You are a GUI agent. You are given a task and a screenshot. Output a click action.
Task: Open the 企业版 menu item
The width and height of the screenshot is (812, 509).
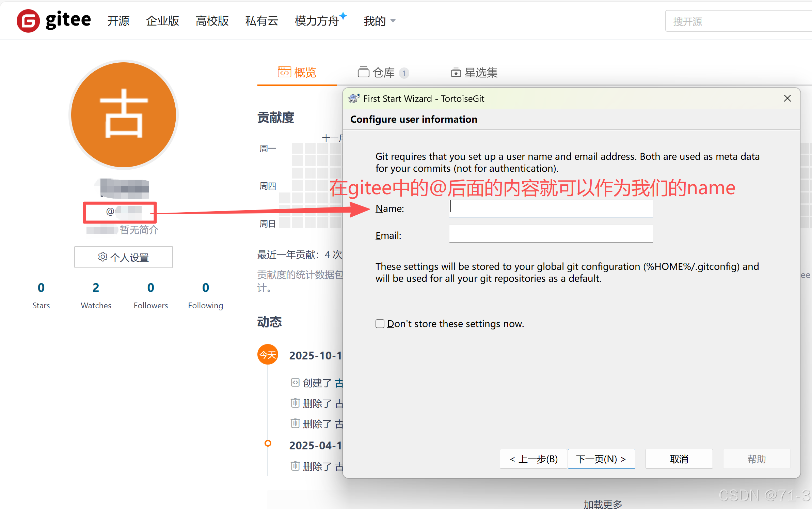(x=162, y=21)
